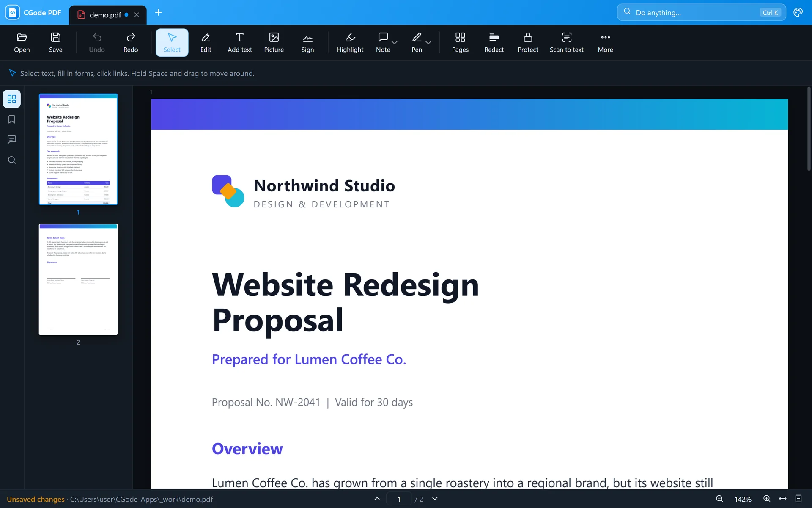812x508 pixels.
Task: Select page 1 thumbnail
Action: (78, 149)
